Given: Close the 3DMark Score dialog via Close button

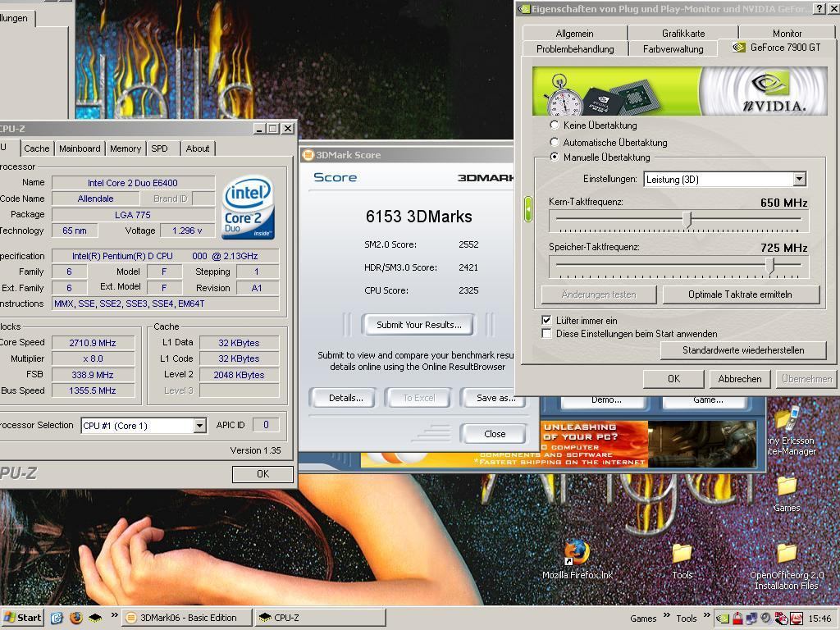Looking at the screenshot, I should coord(494,434).
